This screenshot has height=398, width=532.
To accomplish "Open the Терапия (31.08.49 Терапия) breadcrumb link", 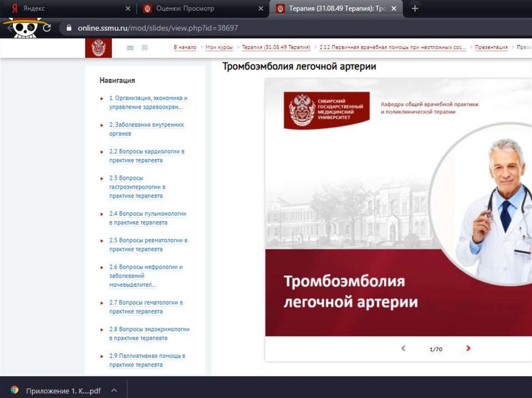I will pos(276,47).
